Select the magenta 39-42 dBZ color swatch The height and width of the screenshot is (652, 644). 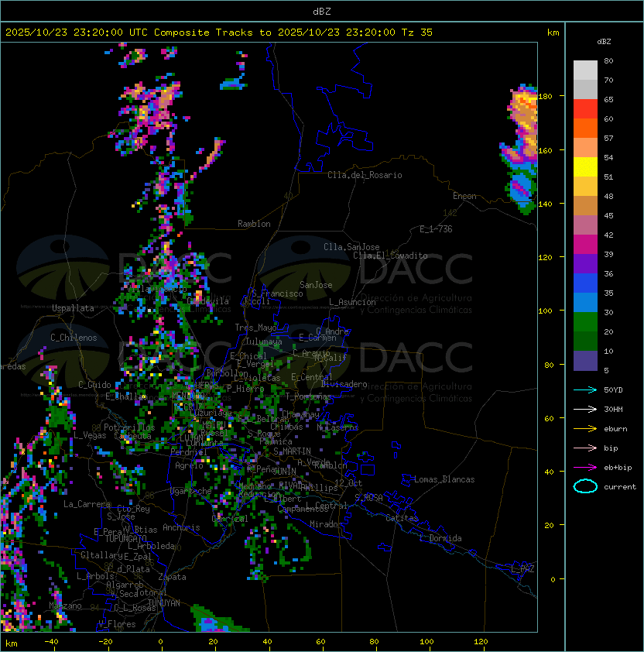(585, 245)
